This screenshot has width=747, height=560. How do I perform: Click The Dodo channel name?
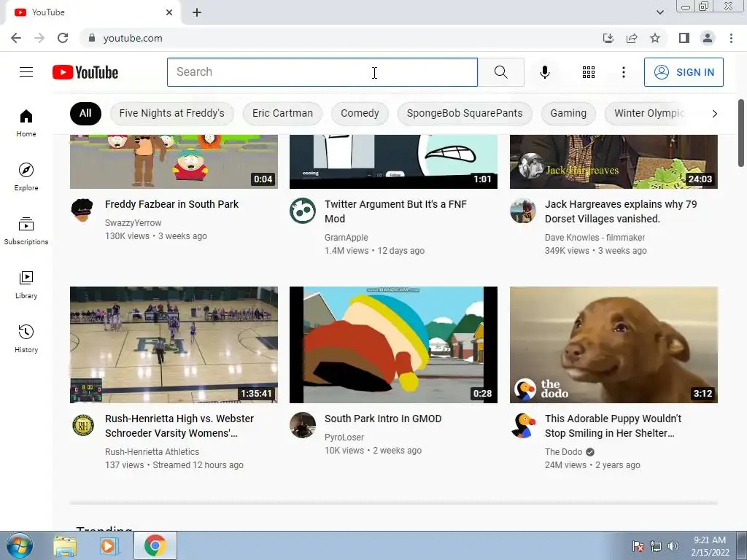click(x=564, y=452)
